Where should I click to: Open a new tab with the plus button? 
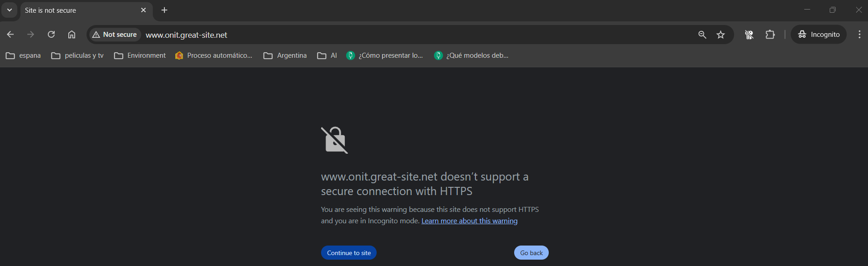164,10
